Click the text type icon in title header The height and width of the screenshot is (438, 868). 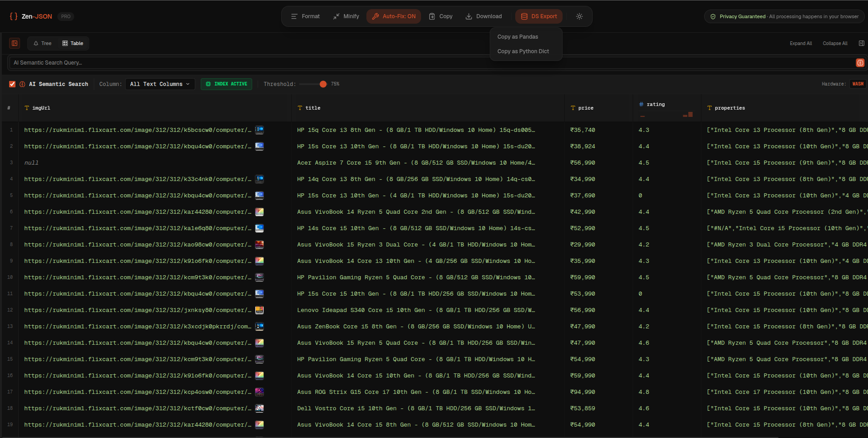pyautogui.click(x=300, y=108)
